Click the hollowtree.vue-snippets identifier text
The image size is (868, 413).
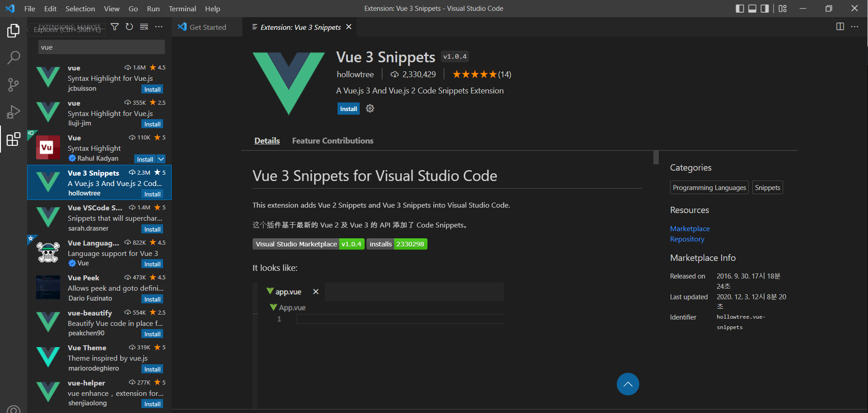coord(741,322)
